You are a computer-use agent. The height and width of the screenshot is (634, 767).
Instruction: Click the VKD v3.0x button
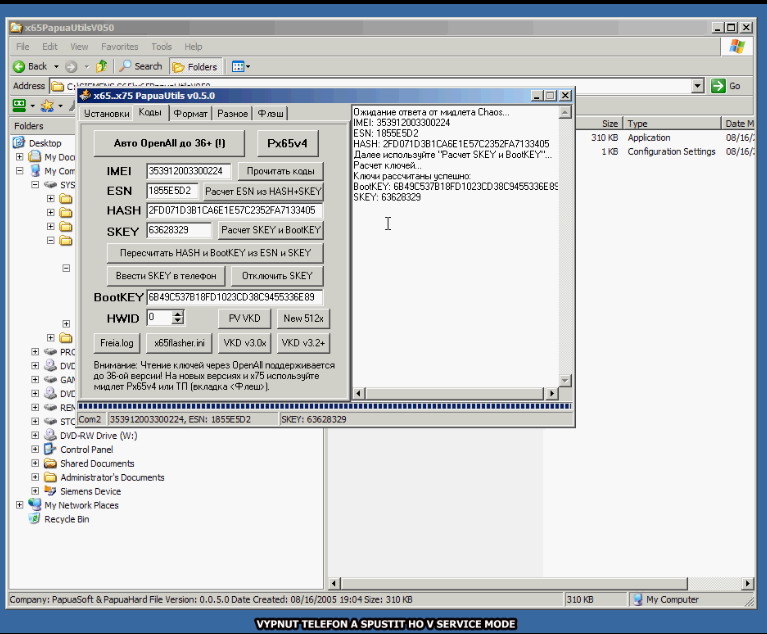(245, 343)
